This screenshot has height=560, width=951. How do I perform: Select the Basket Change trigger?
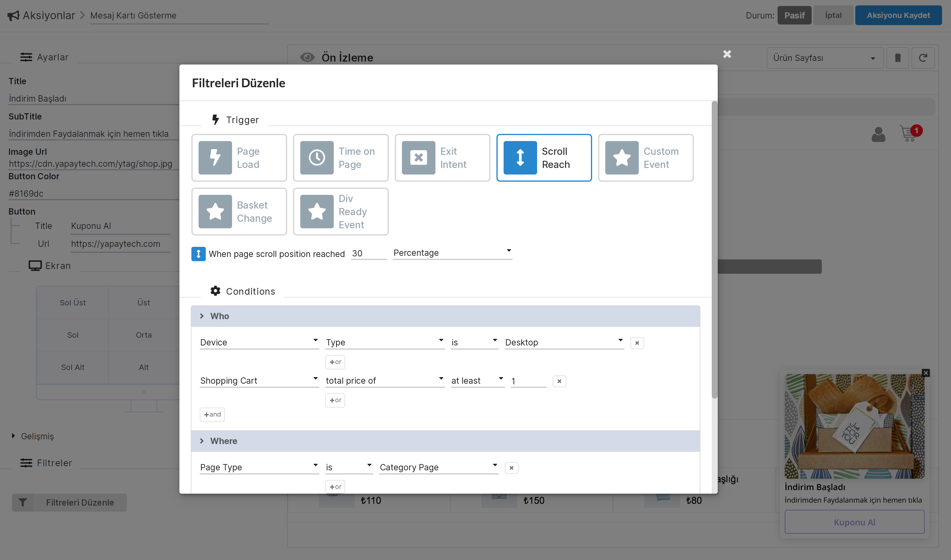[239, 212]
